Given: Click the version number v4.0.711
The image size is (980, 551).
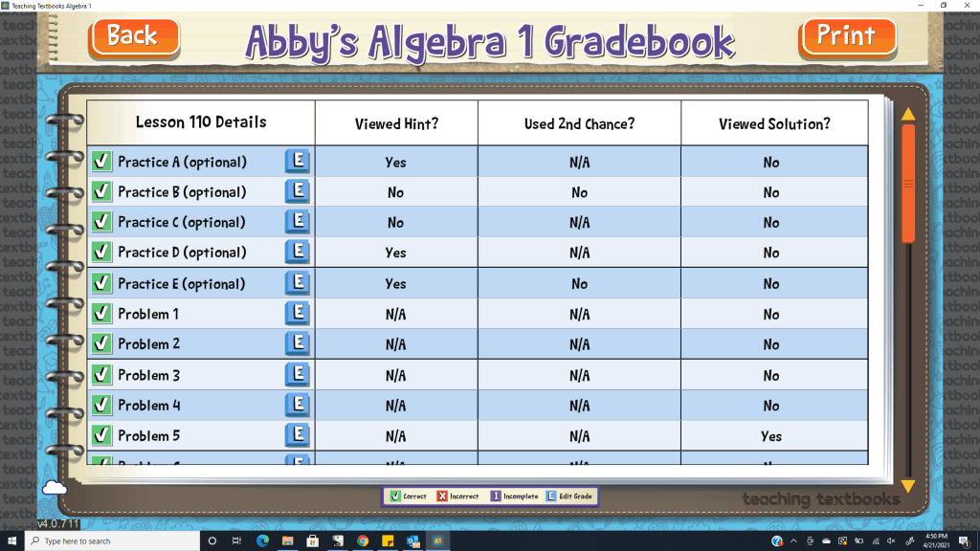Looking at the screenshot, I should click(58, 523).
